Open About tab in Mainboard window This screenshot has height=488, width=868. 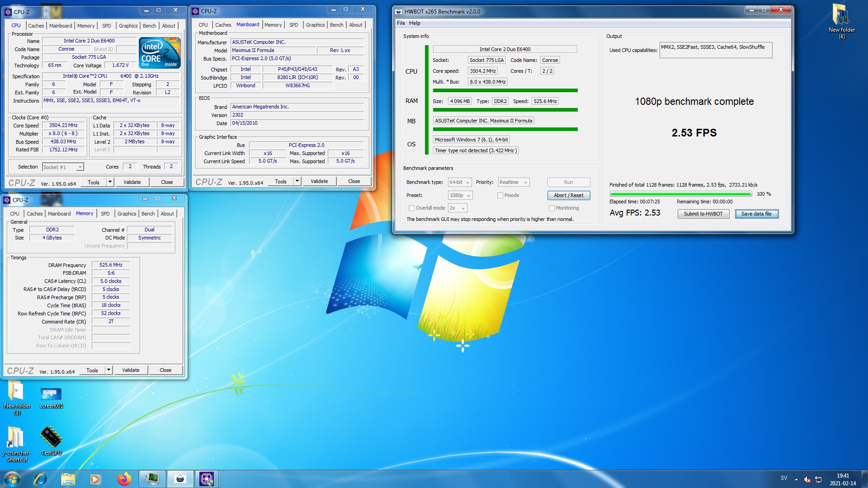pos(356,25)
